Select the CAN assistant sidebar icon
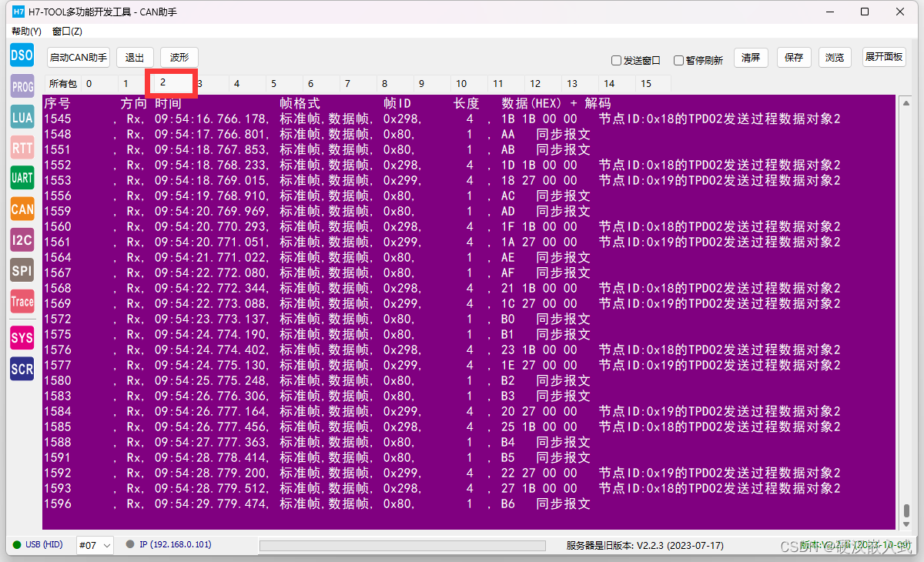The height and width of the screenshot is (562, 924). (22, 209)
